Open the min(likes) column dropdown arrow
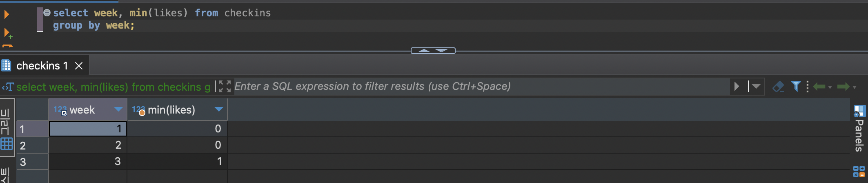The image size is (868, 183). click(218, 109)
